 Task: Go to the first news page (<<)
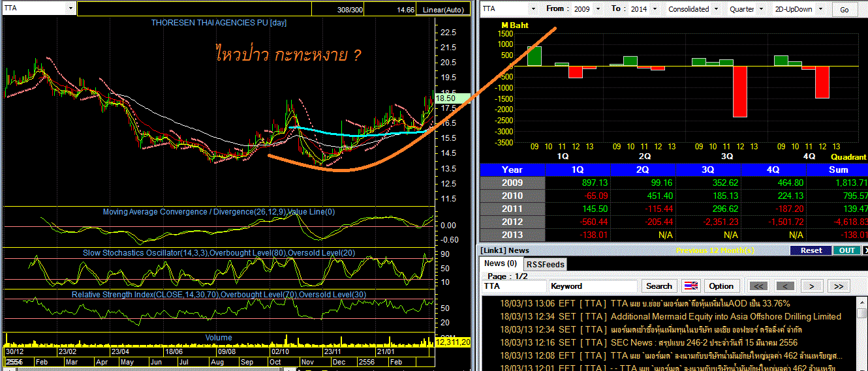(757, 286)
